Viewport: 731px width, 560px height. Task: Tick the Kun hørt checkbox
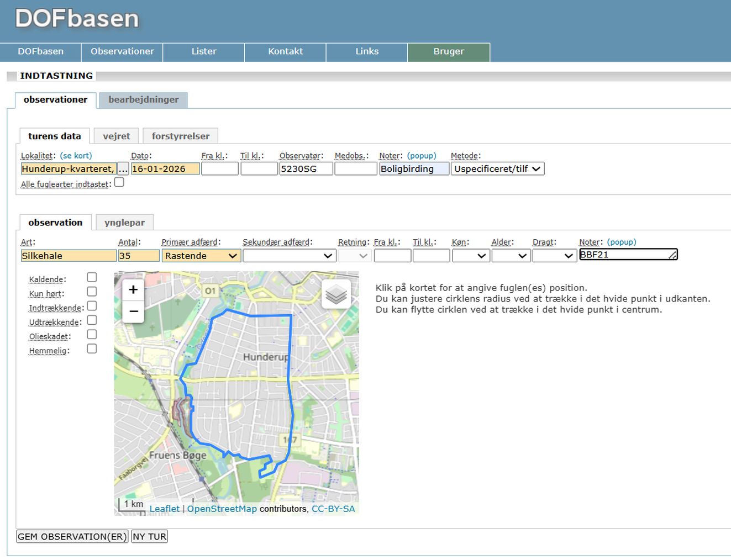(92, 292)
